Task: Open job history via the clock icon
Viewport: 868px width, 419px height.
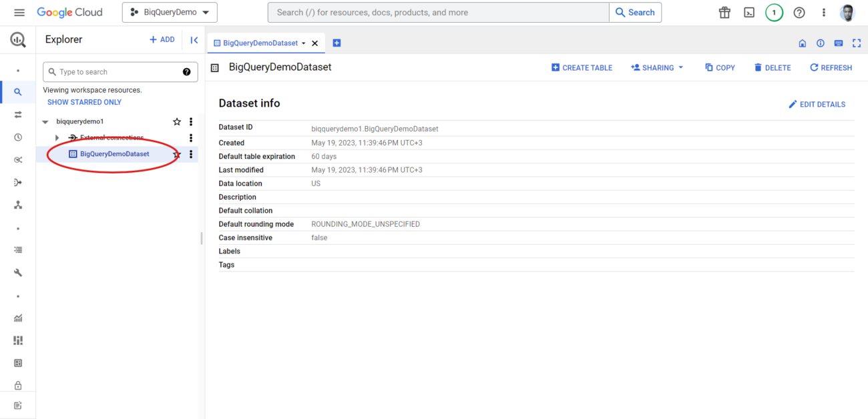Action: (x=17, y=137)
